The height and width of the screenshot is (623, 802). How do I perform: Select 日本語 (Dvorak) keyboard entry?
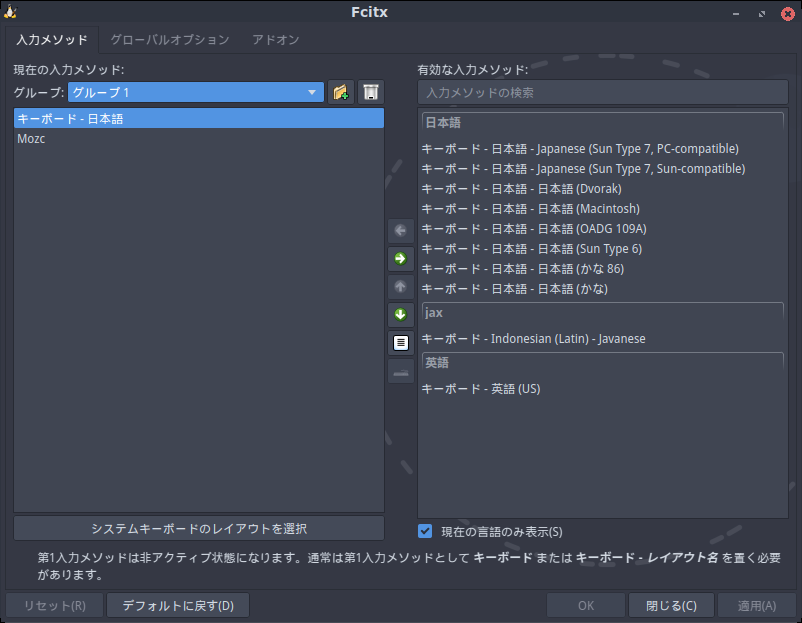(x=603, y=189)
